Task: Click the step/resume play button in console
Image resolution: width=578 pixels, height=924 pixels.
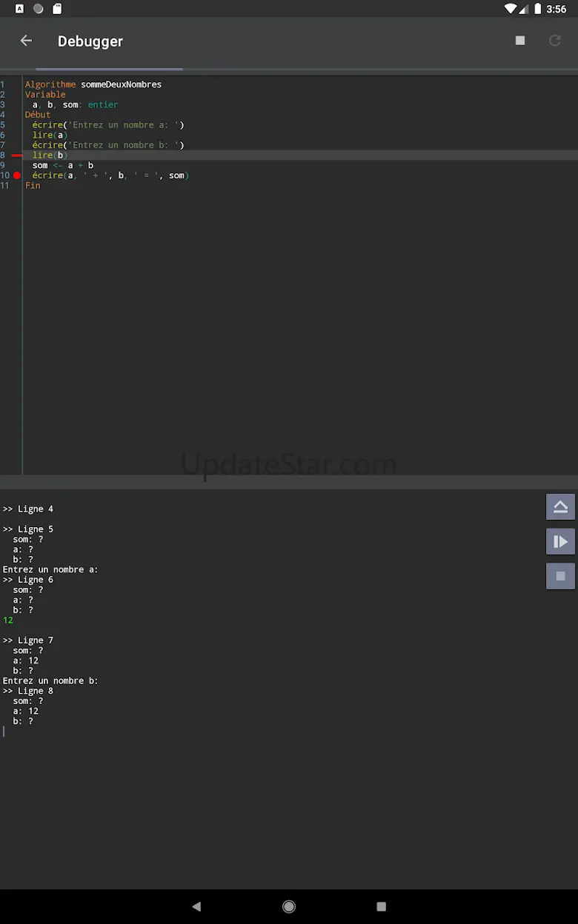Action: (560, 541)
